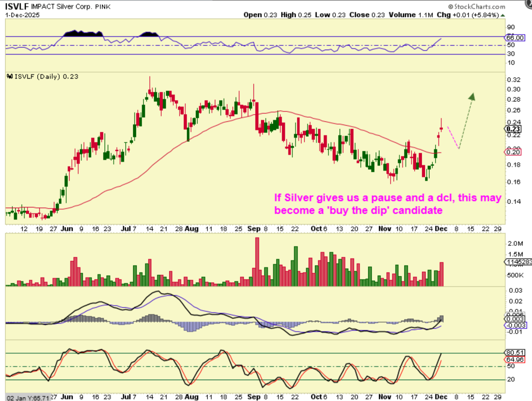This screenshot has height=401, width=532.
Task: Click the 66.00 RSI value tag
Action: click(515, 38)
